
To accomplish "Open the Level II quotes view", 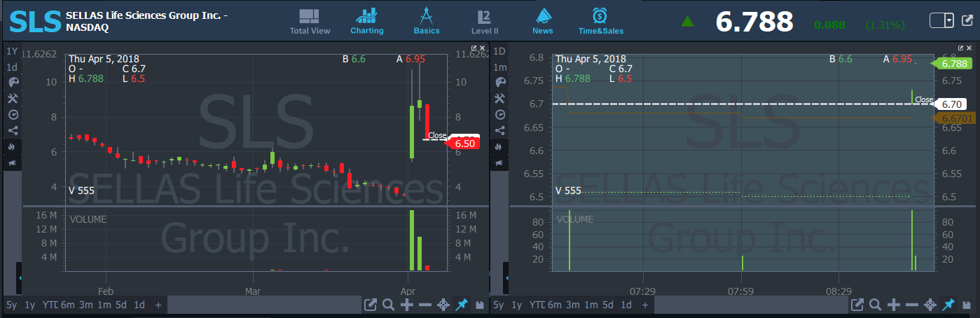I will (483, 22).
